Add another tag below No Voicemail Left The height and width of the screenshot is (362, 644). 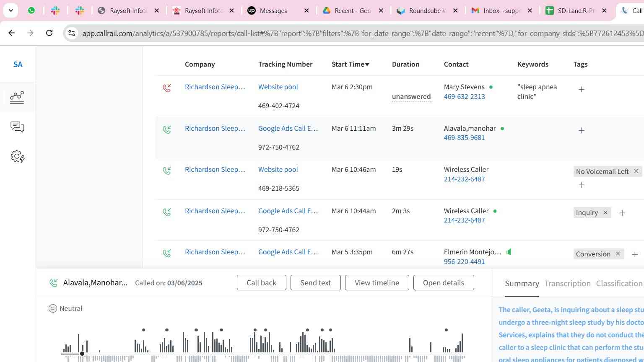click(x=582, y=185)
